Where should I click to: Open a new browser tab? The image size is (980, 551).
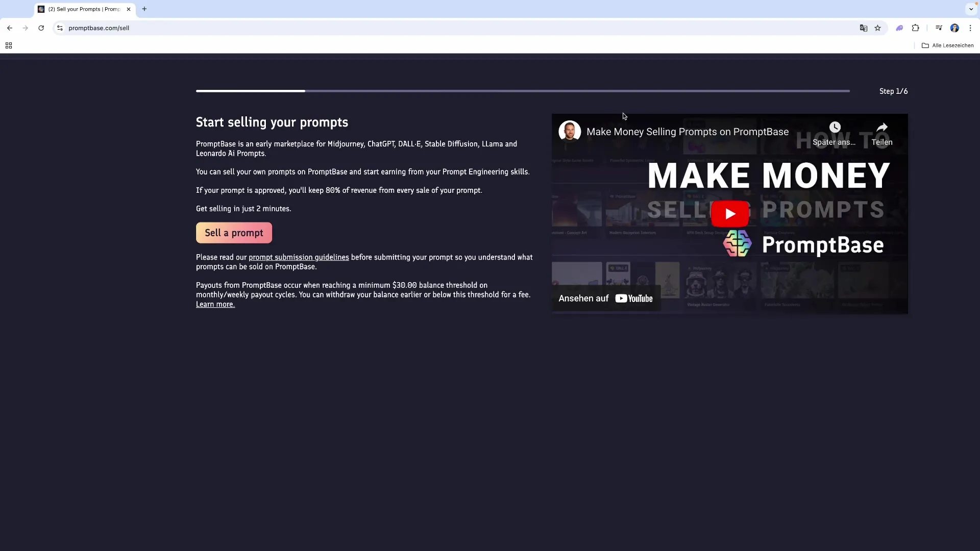click(x=144, y=9)
